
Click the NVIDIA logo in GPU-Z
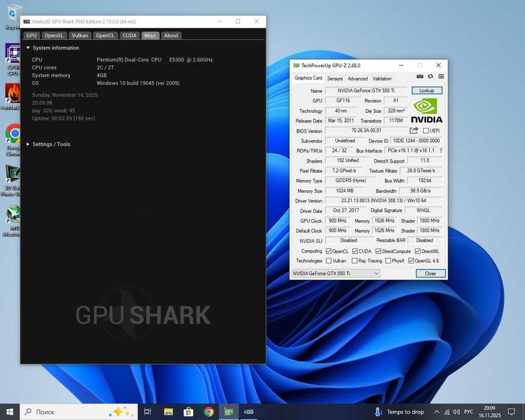pyautogui.click(x=427, y=110)
